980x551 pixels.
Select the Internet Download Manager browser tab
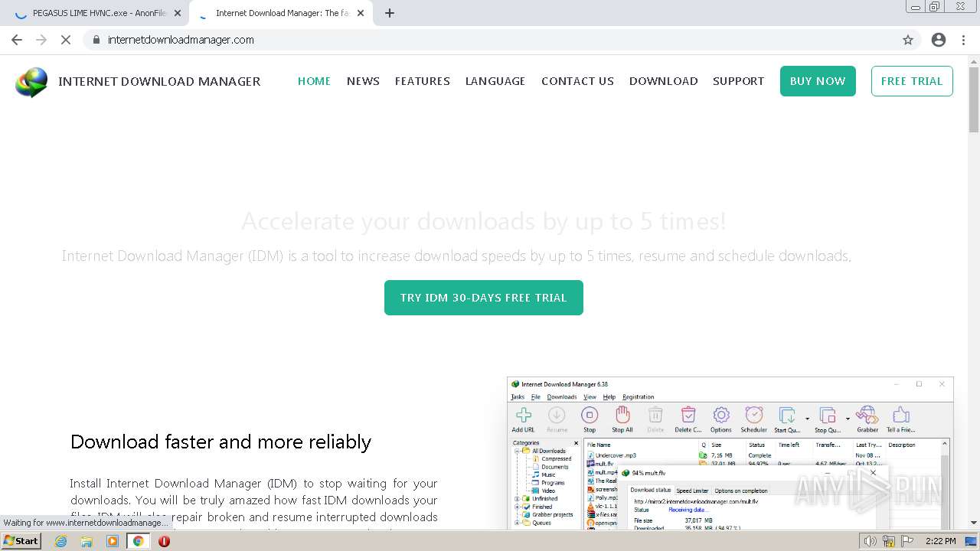280,13
